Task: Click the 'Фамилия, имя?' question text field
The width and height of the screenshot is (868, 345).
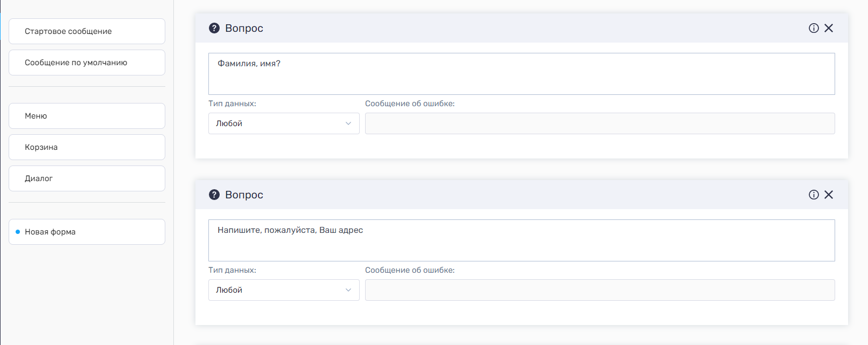Action: (521, 74)
